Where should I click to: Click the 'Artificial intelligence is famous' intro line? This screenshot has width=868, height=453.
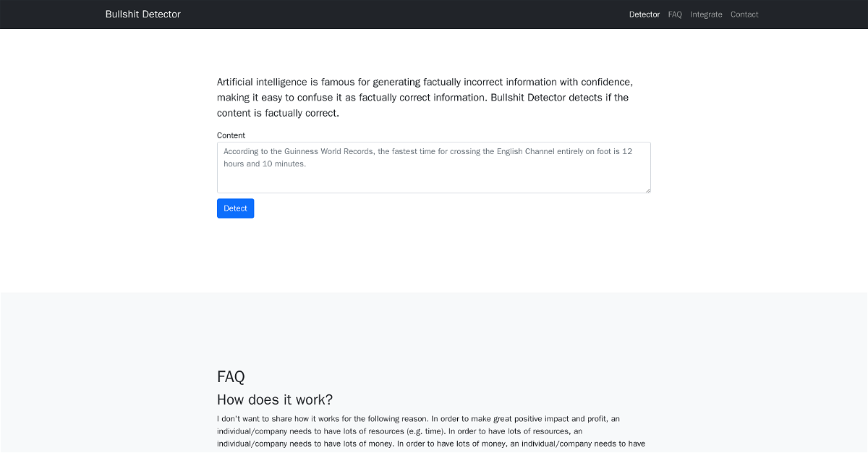(425, 82)
